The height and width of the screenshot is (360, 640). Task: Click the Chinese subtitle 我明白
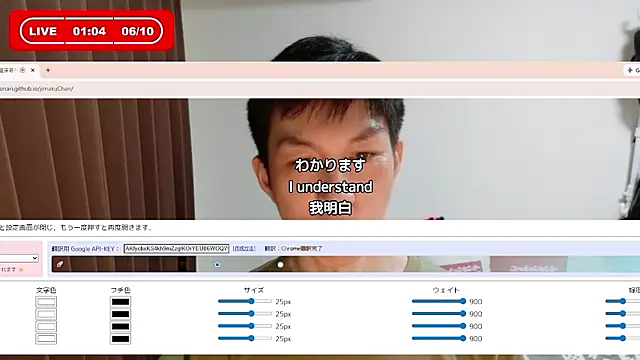(331, 208)
